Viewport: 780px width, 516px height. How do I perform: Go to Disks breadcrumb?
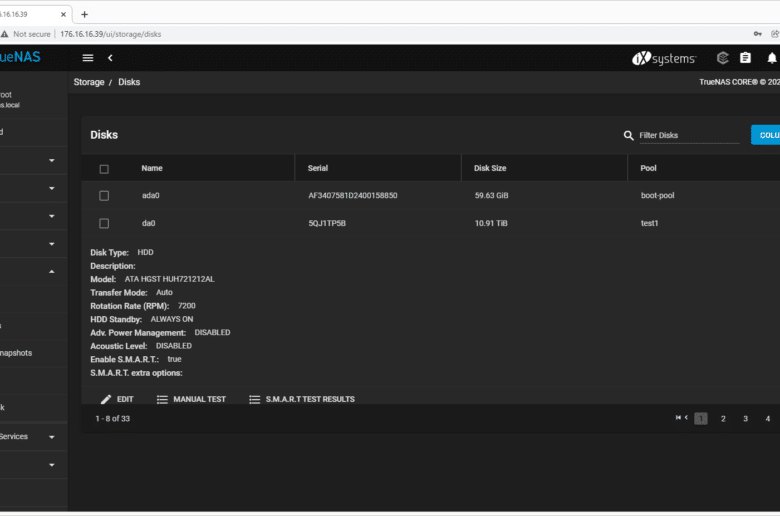(x=129, y=82)
